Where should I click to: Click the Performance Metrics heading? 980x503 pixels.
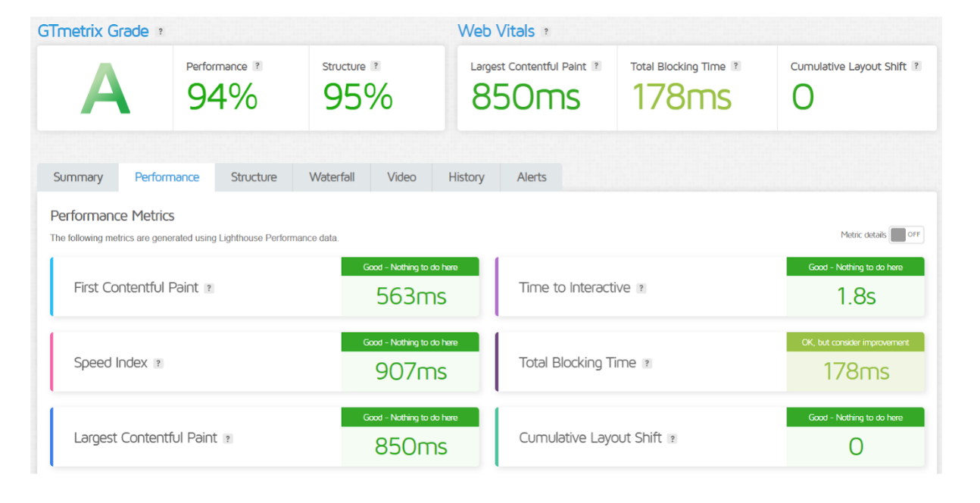[112, 216]
